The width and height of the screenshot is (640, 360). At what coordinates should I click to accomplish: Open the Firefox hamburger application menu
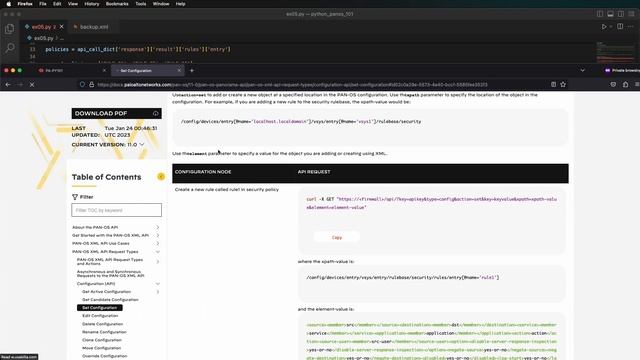tap(637, 84)
